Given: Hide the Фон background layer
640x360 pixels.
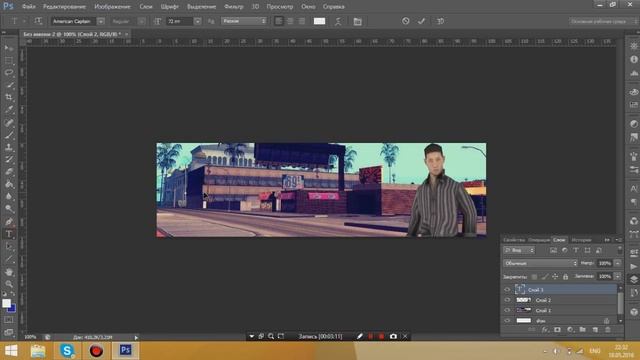Looking at the screenshot, I should (x=507, y=321).
